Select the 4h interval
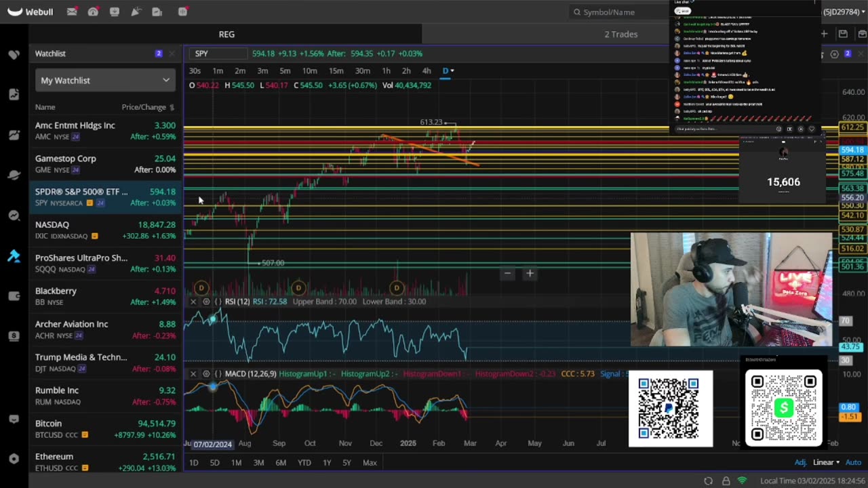The image size is (868, 488). click(x=427, y=70)
